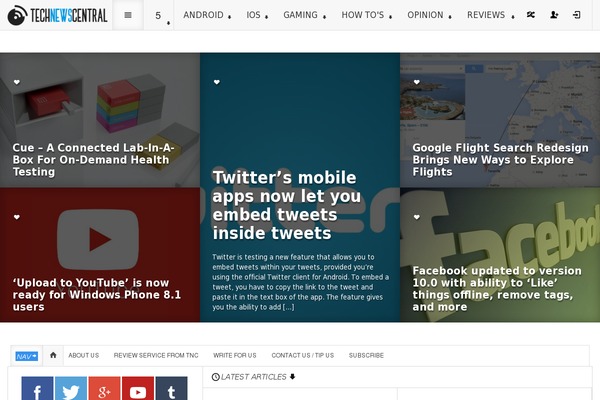
Task: Click the home icon in secondary nav
Action: [53, 355]
